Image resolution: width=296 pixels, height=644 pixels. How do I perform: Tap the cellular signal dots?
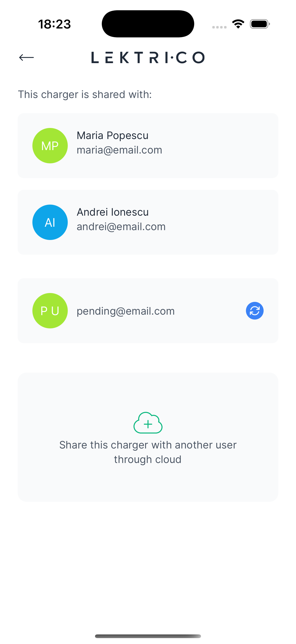pos(219,27)
